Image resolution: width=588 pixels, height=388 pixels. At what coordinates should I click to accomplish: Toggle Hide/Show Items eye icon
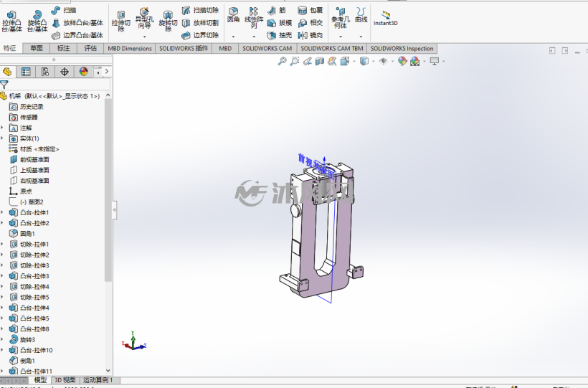[x=383, y=61]
